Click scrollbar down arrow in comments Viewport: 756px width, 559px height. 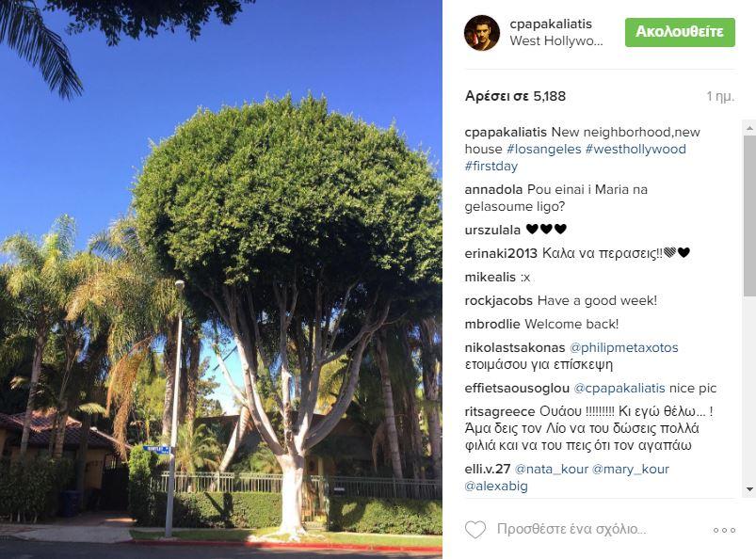pos(749,489)
